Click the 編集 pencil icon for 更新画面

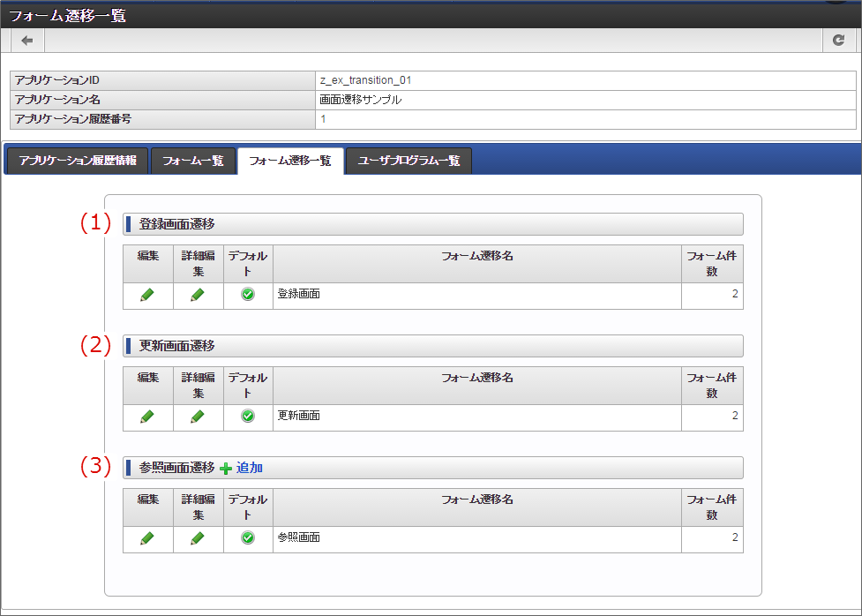(146, 417)
